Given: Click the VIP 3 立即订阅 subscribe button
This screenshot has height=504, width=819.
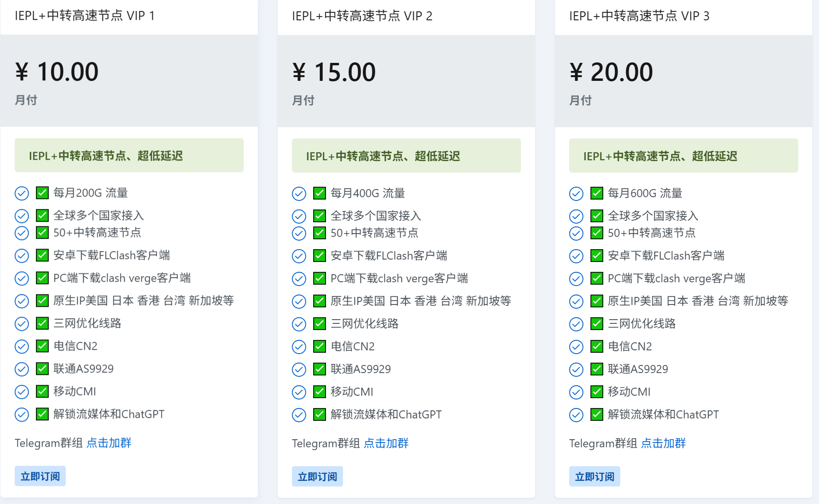Looking at the screenshot, I should [594, 477].
